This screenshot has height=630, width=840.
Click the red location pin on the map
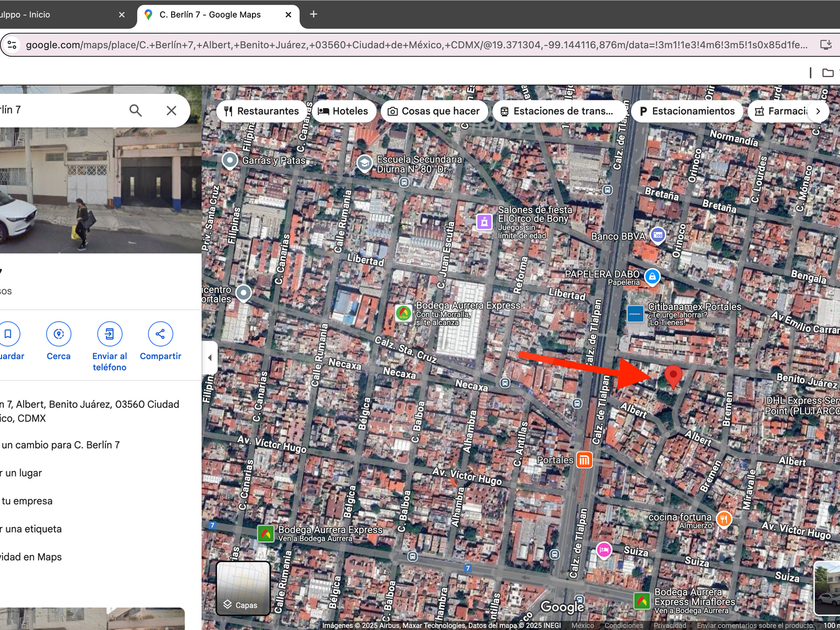pos(674,376)
